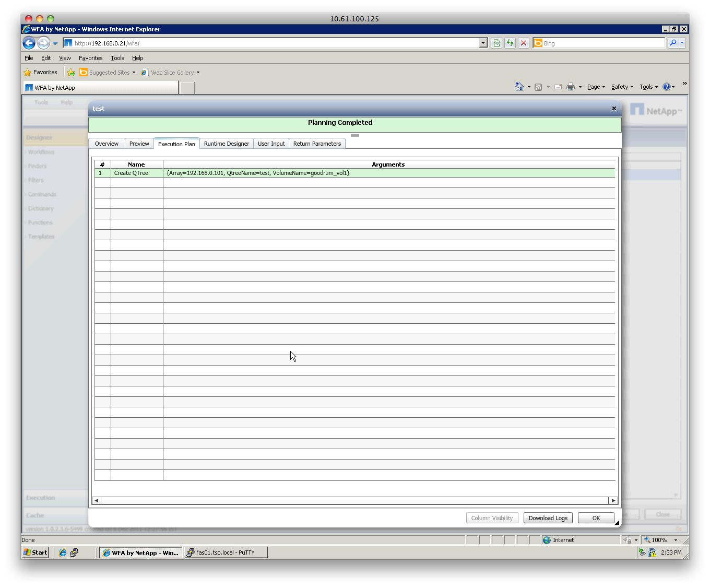
Task: Launch PuTTY from Quick Launch icon
Action: tap(74, 552)
